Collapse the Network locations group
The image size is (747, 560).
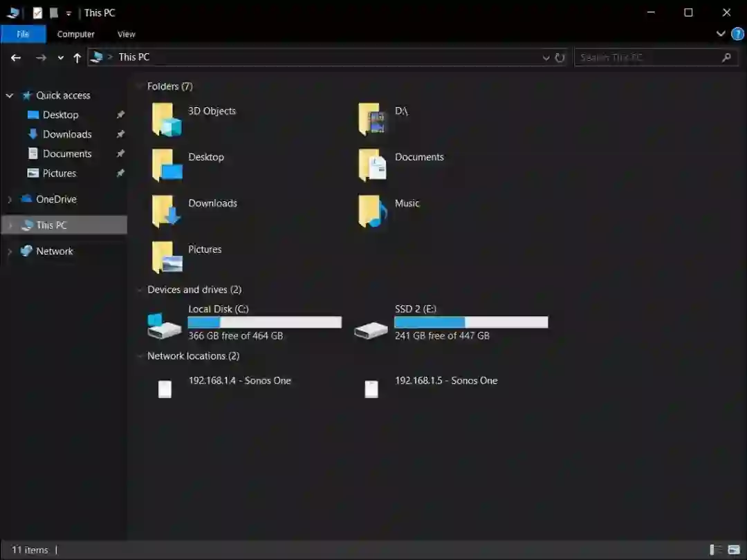pyautogui.click(x=140, y=356)
